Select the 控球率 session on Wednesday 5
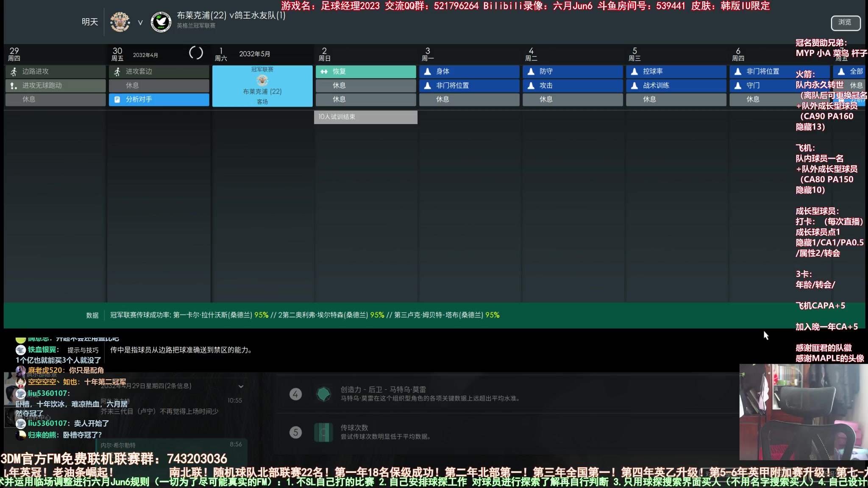 pyautogui.click(x=676, y=72)
